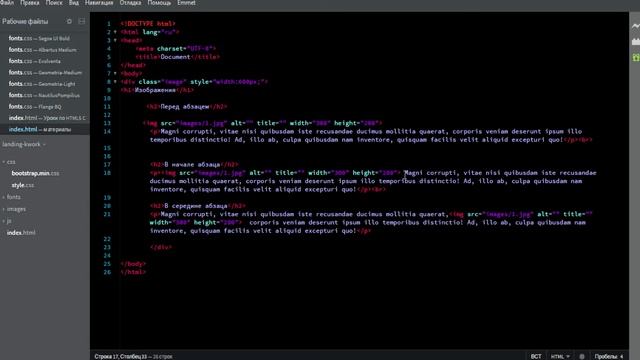Open the Отладка menu
Image resolution: width=640 pixels, height=360 pixels.
click(x=130, y=3)
